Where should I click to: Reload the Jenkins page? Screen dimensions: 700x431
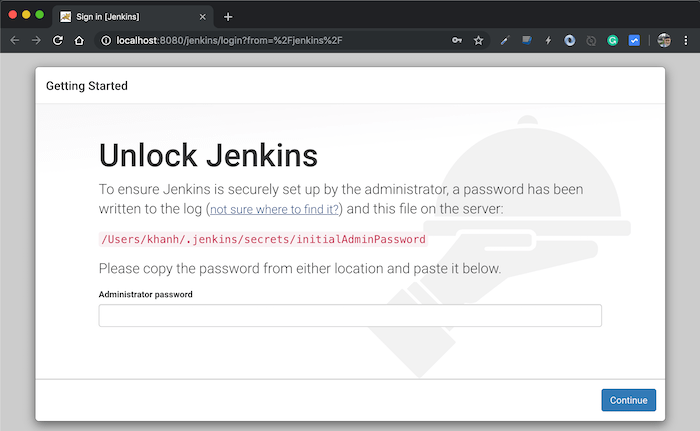pyautogui.click(x=58, y=41)
